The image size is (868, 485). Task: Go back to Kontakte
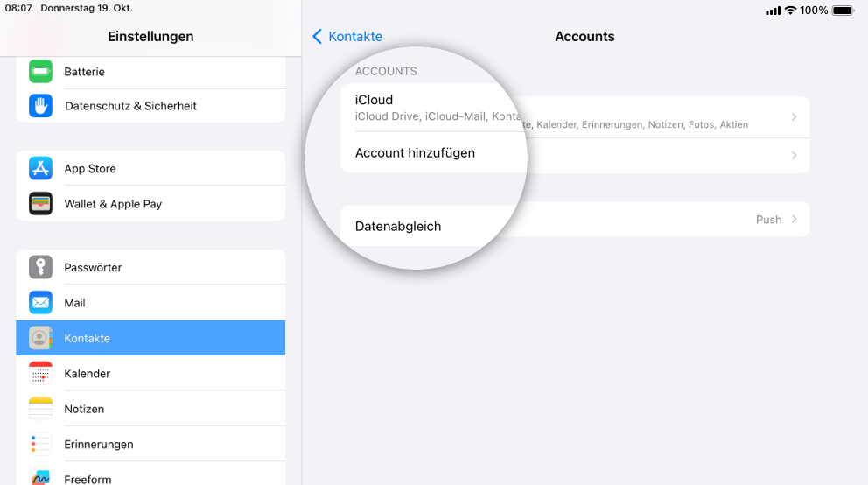pos(347,37)
